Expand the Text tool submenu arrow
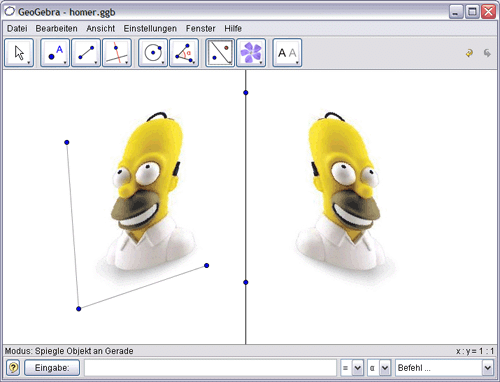 297,62
